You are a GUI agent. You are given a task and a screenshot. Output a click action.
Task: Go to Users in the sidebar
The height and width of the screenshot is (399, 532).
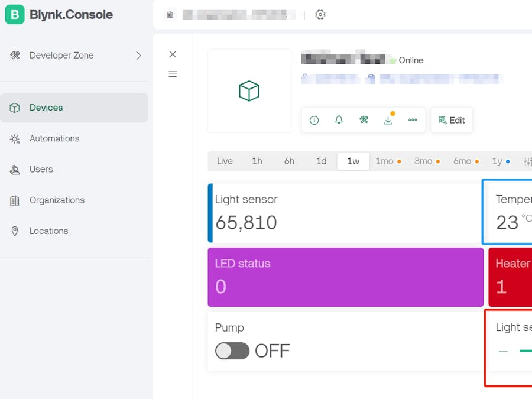pyautogui.click(x=41, y=169)
